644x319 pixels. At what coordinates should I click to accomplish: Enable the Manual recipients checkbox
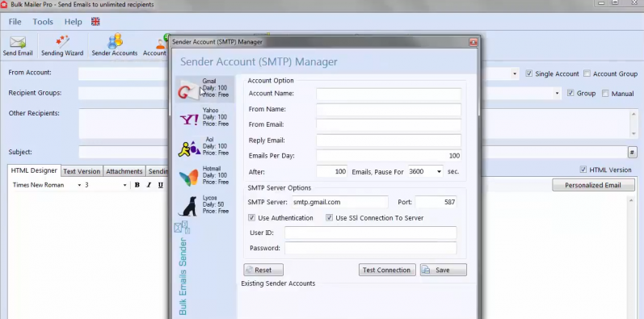tap(605, 94)
